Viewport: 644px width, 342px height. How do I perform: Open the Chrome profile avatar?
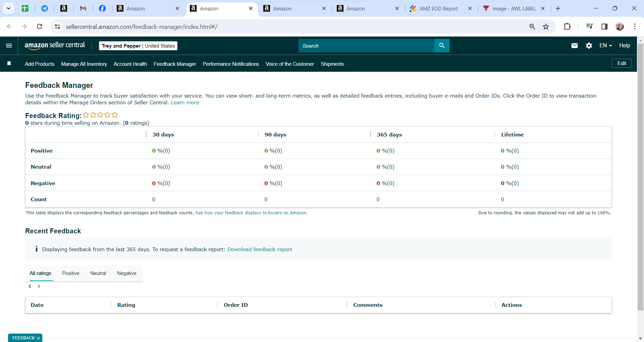620,26
